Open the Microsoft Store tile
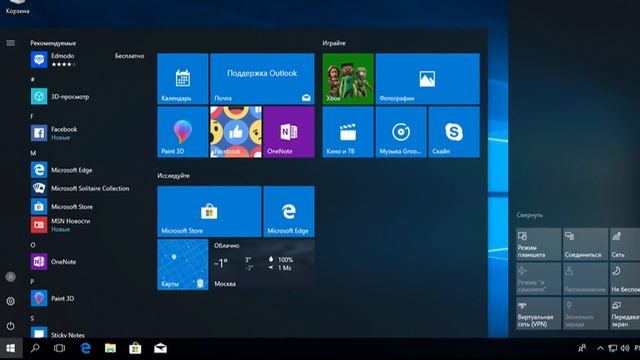The height and width of the screenshot is (360, 640). [209, 211]
